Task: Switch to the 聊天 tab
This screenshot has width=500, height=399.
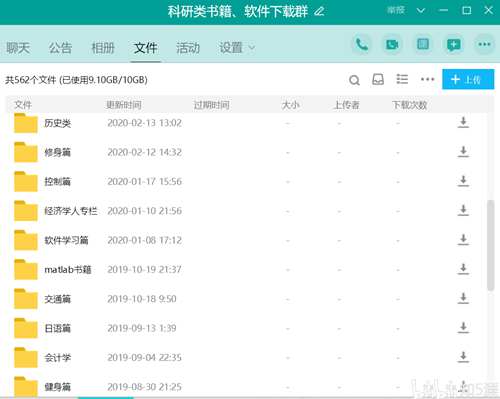Action: coord(18,48)
